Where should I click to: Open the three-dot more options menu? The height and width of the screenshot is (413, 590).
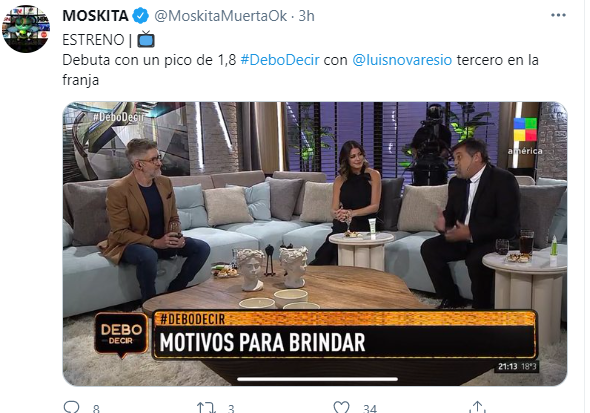click(x=558, y=15)
